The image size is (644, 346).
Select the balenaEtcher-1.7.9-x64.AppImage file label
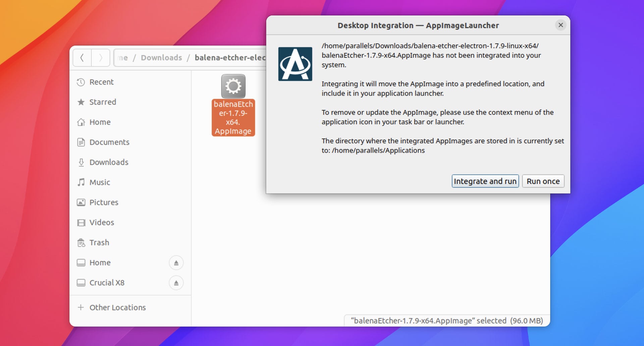pyautogui.click(x=233, y=118)
